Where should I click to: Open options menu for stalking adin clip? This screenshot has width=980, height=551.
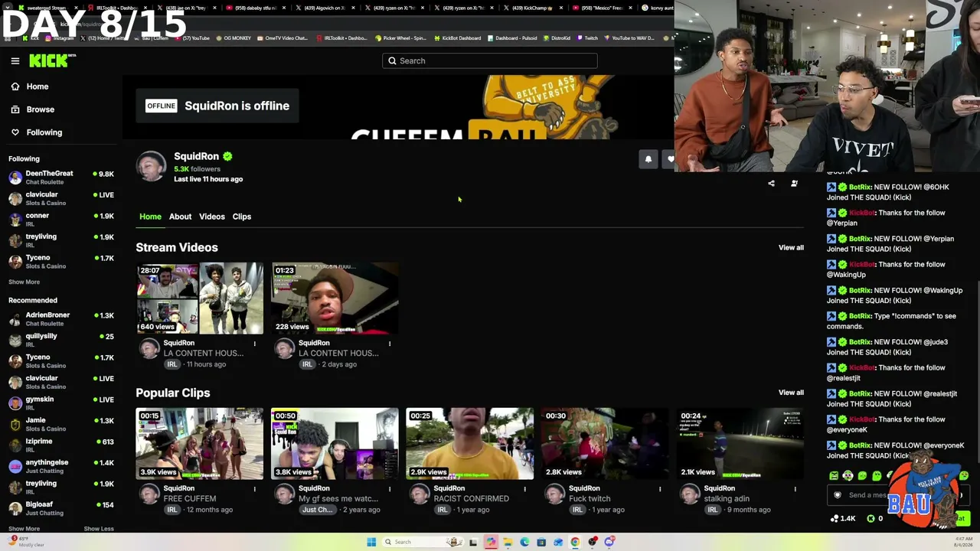pyautogui.click(x=795, y=489)
